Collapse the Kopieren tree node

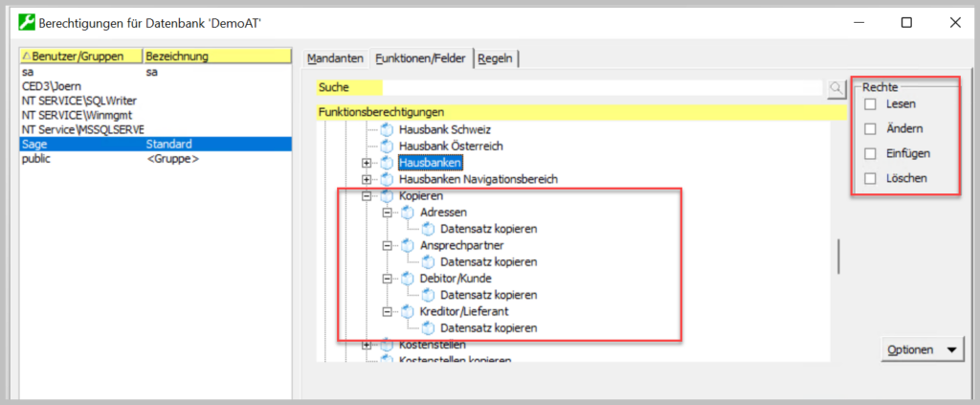pyautogui.click(x=367, y=195)
